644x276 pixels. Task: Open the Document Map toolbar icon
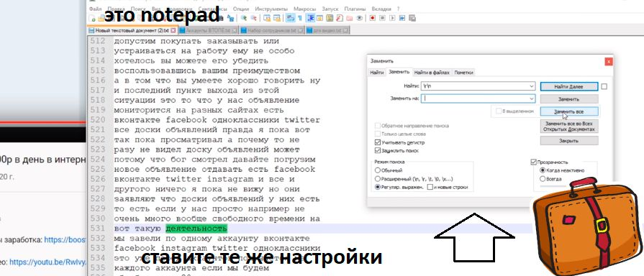pyautogui.click(x=330, y=18)
